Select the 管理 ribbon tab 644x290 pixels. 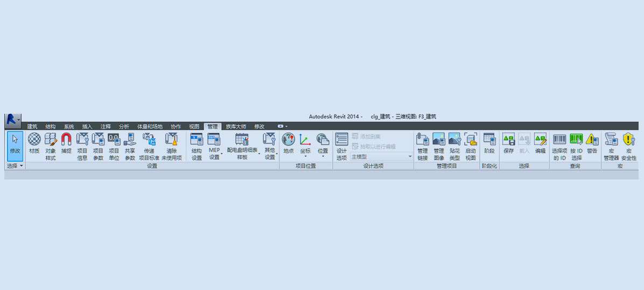coord(213,127)
